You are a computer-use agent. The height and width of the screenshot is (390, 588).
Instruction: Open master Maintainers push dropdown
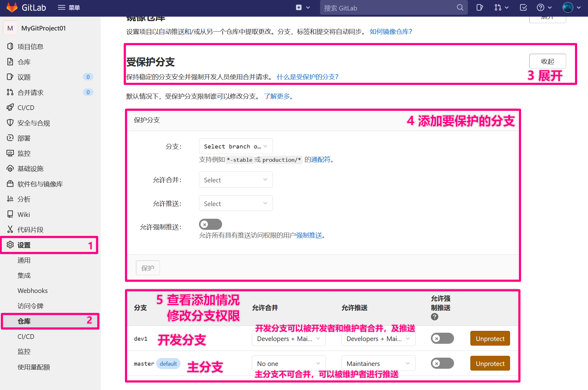click(x=378, y=364)
